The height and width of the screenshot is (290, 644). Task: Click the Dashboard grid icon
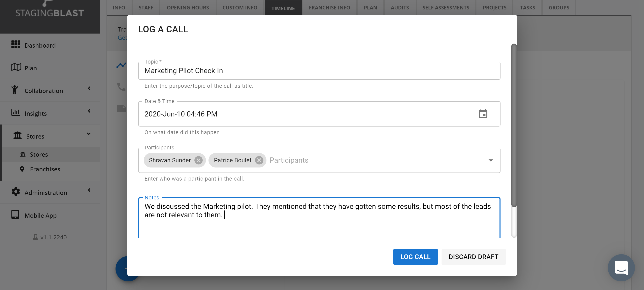point(16,45)
